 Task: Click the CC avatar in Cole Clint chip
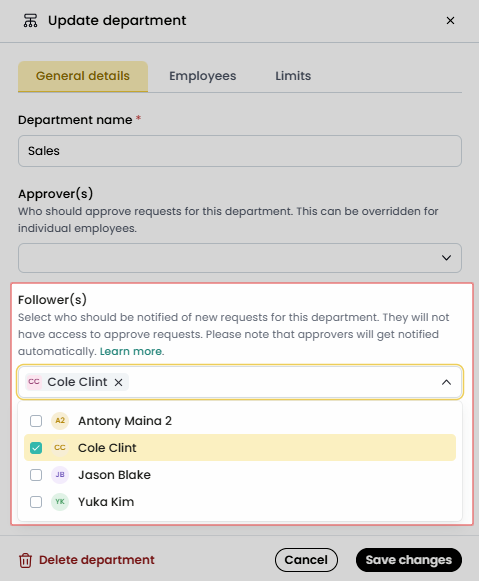34,382
